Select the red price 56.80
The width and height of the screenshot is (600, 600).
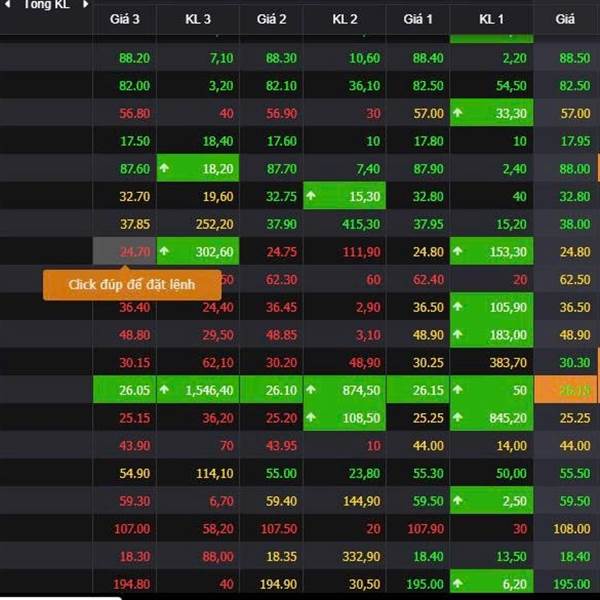[124, 113]
